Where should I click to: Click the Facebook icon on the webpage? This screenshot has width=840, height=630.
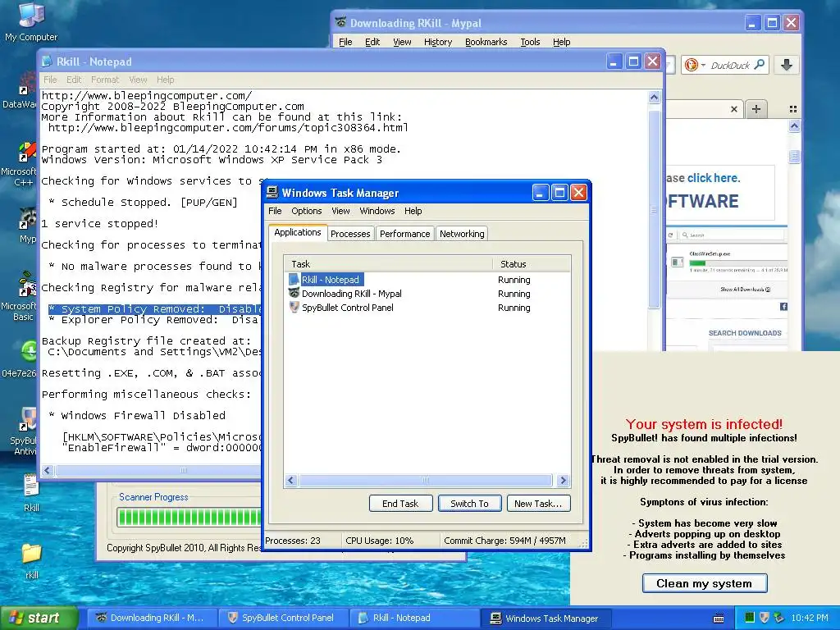pos(783,307)
